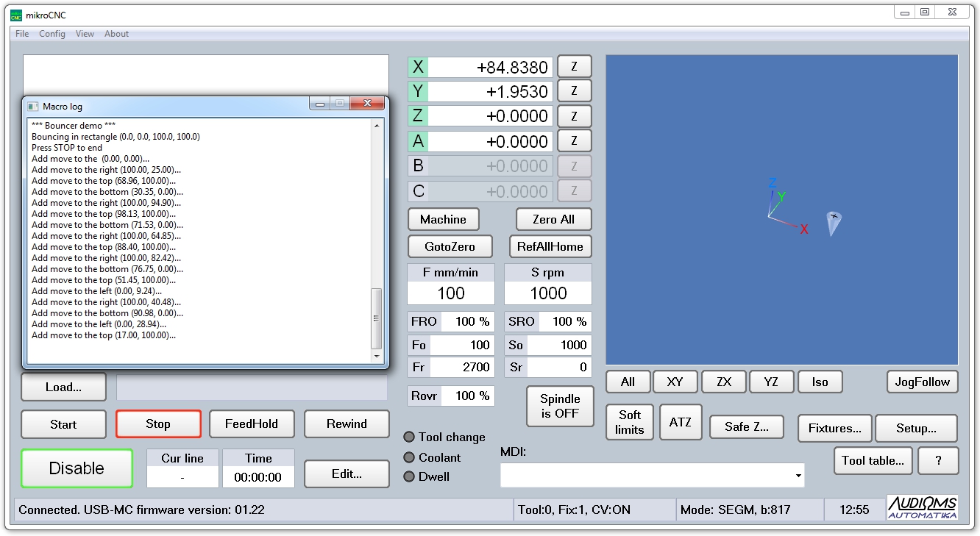Expand the MDI command dropdown

click(798, 476)
